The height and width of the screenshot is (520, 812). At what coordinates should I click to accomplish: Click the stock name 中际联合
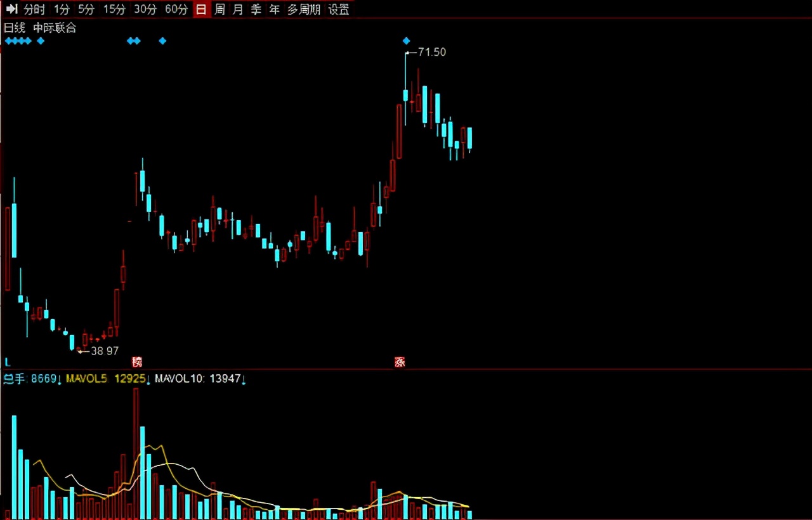tap(55, 28)
